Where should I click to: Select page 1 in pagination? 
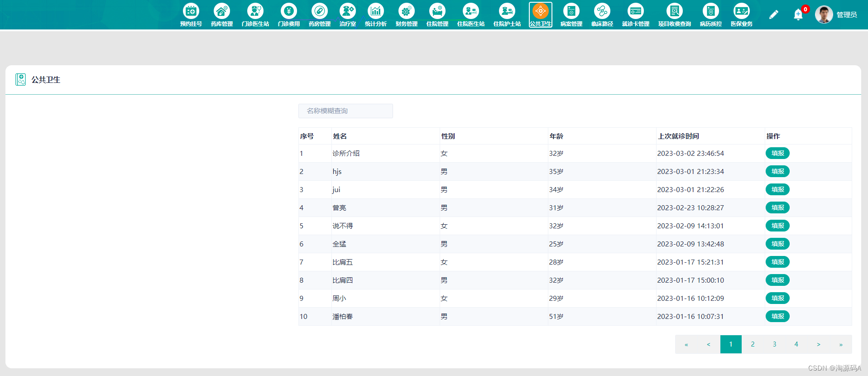pos(731,344)
